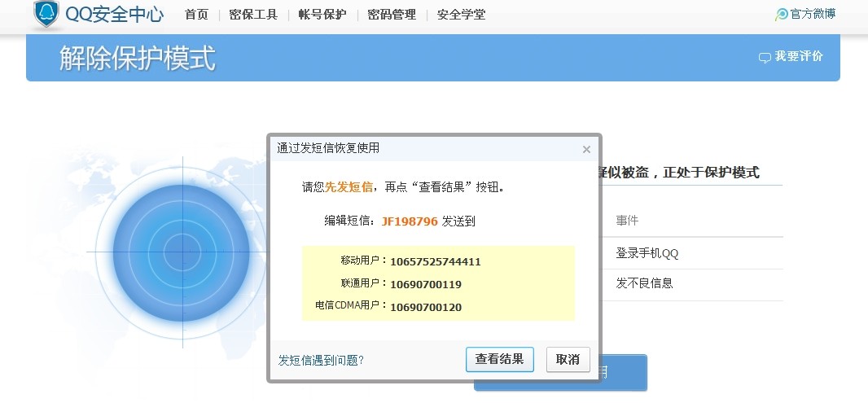Click the QQ安全中心 title text

[115, 15]
